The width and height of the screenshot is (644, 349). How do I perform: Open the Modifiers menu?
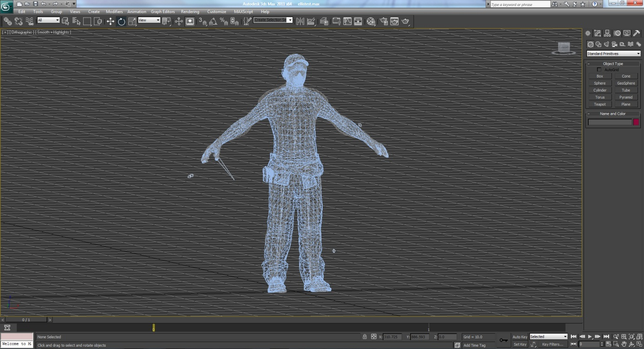point(114,12)
